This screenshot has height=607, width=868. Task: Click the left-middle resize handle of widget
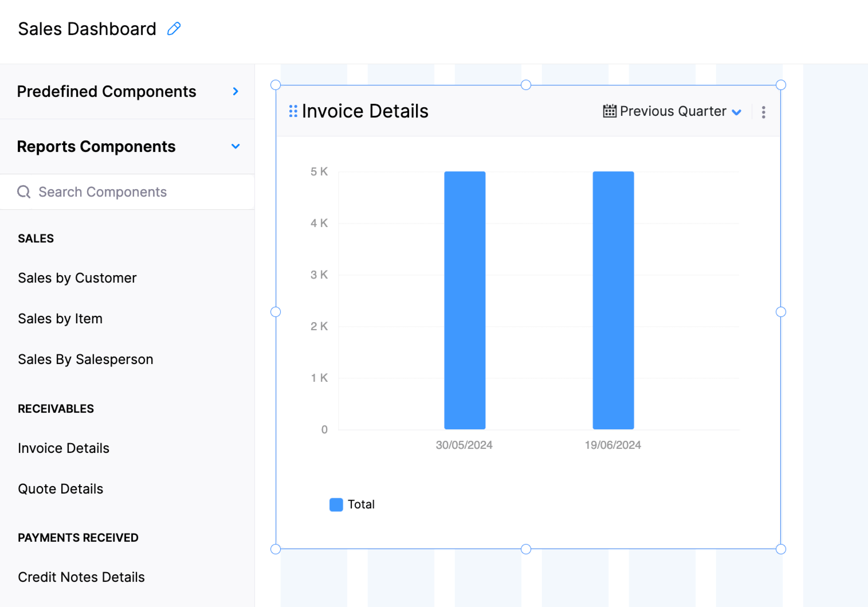click(276, 312)
